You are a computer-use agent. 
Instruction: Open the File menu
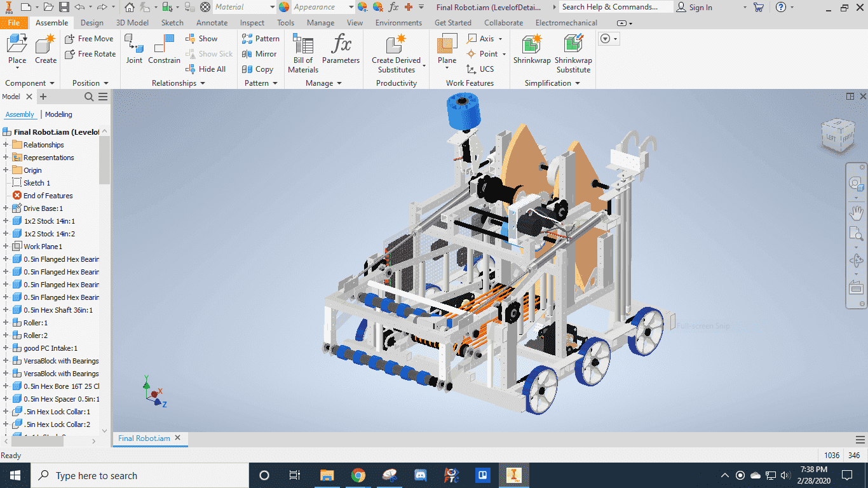14,22
